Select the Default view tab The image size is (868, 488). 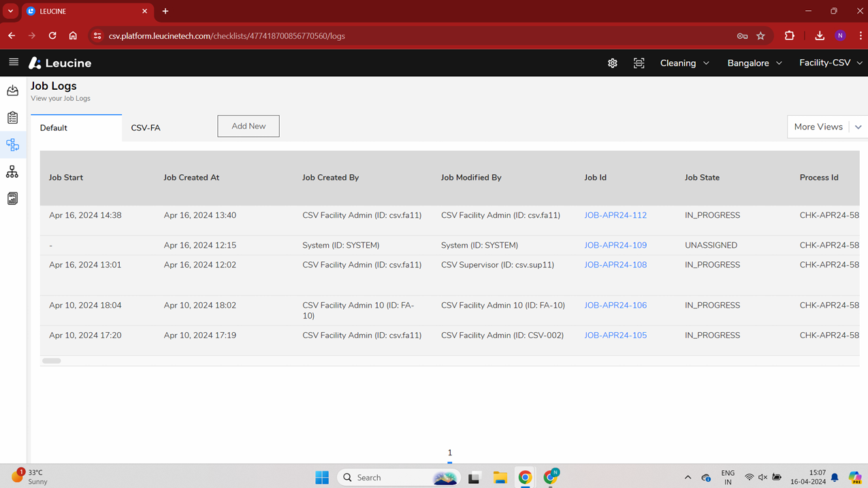coord(54,127)
